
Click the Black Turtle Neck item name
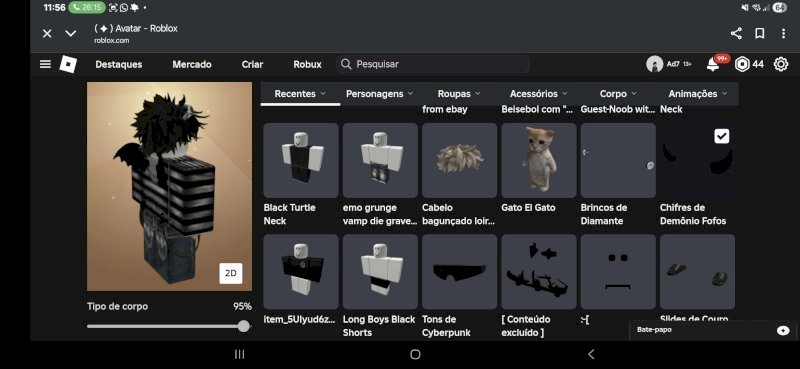(x=290, y=214)
